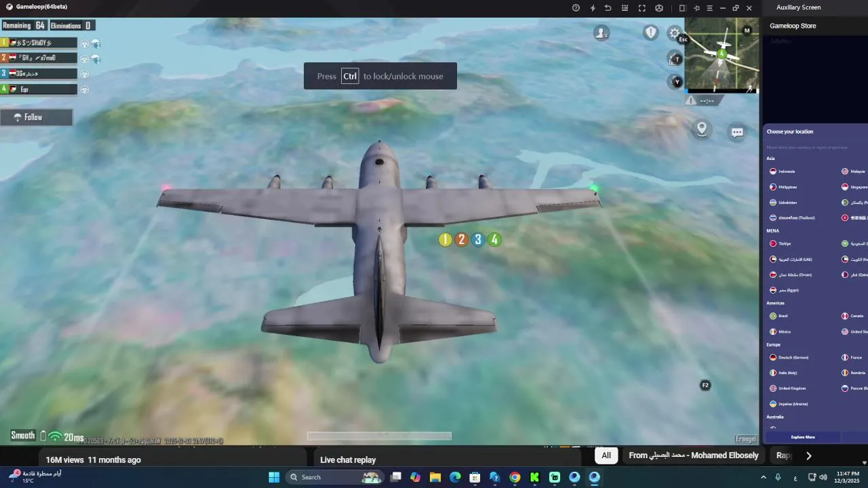
Task: Select Canada location option
Action: pos(852,316)
